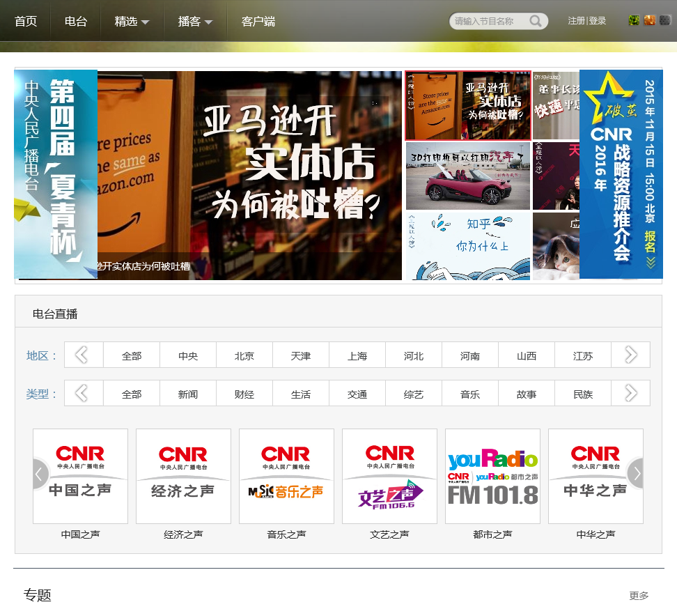Open the youRadio FM101.8 logo
Screen dimensions: 677x616
pyautogui.click(x=492, y=476)
